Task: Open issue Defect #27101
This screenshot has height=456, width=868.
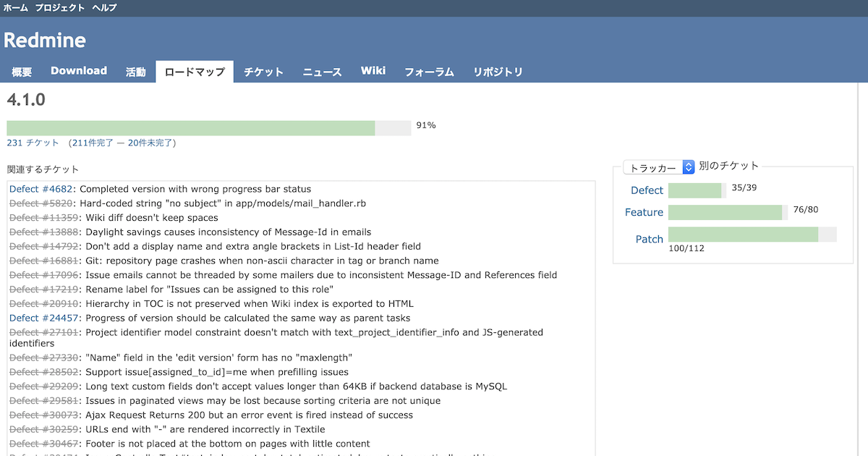Action: [45, 333]
